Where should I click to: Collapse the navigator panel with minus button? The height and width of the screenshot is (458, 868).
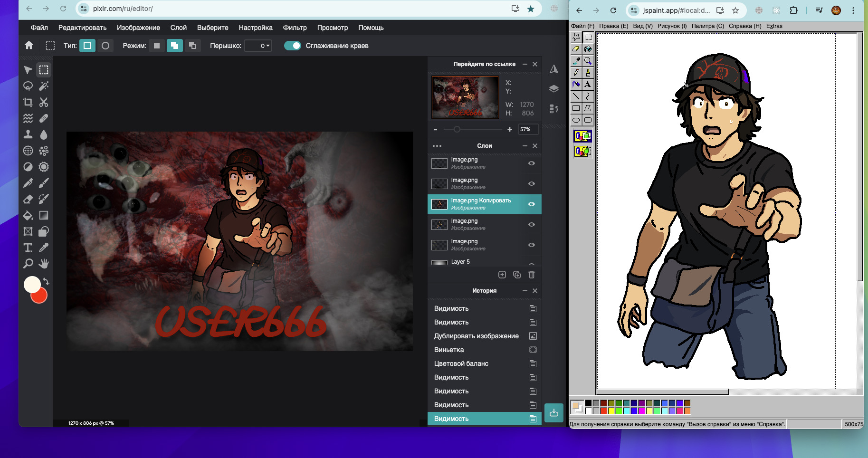click(525, 64)
